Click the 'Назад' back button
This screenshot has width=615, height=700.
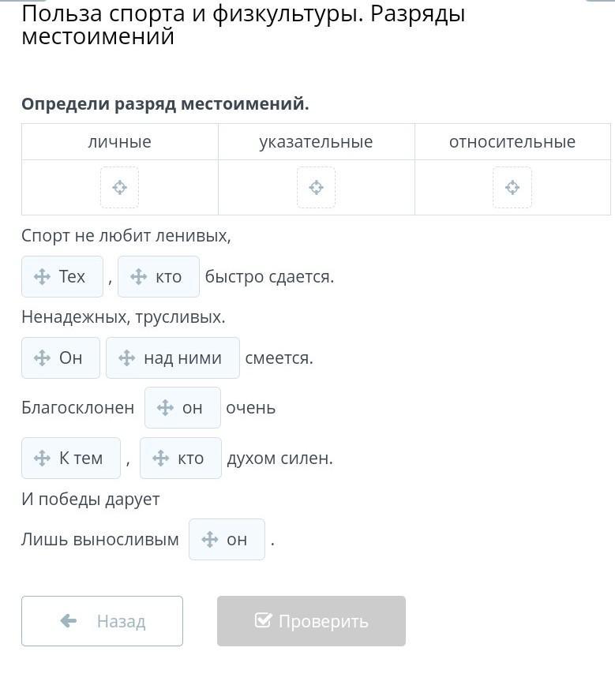pyautogui.click(x=103, y=621)
